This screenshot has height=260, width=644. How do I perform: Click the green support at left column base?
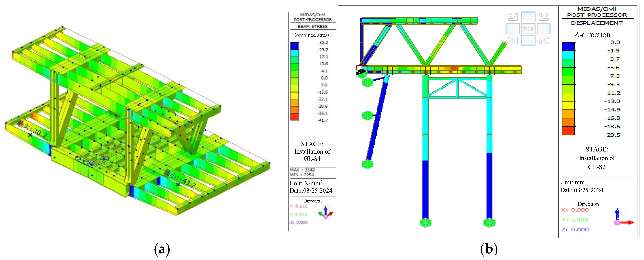[x=426, y=222]
